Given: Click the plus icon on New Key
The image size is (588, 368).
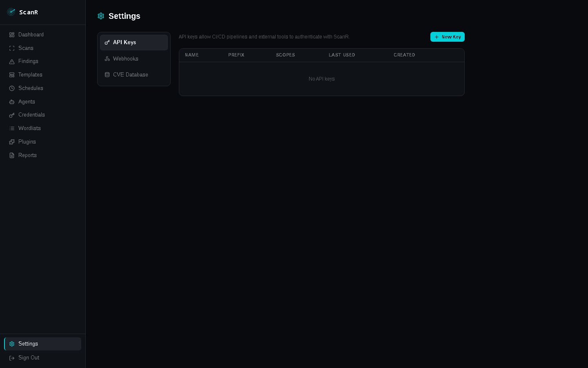Looking at the screenshot, I should point(437,37).
